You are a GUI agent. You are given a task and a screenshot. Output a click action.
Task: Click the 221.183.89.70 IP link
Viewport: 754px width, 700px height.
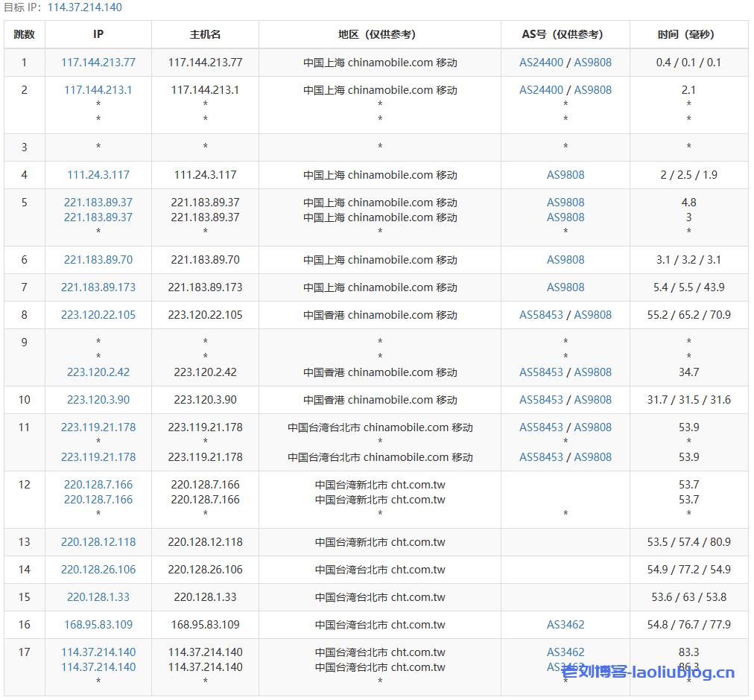pyautogui.click(x=98, y=259)
